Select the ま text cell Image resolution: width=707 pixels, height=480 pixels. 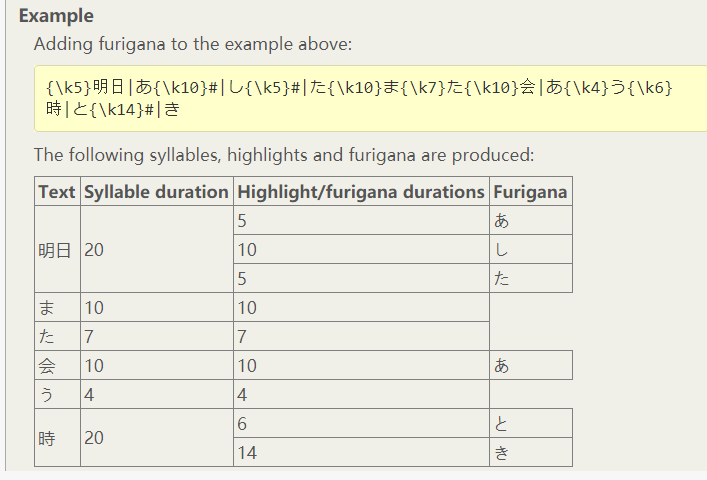click(57, 307)
